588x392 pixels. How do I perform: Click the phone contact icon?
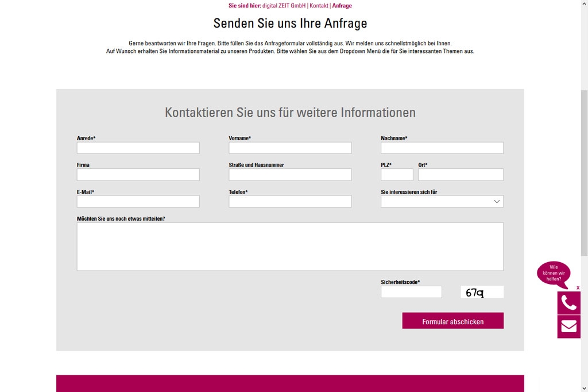[568, 302]
